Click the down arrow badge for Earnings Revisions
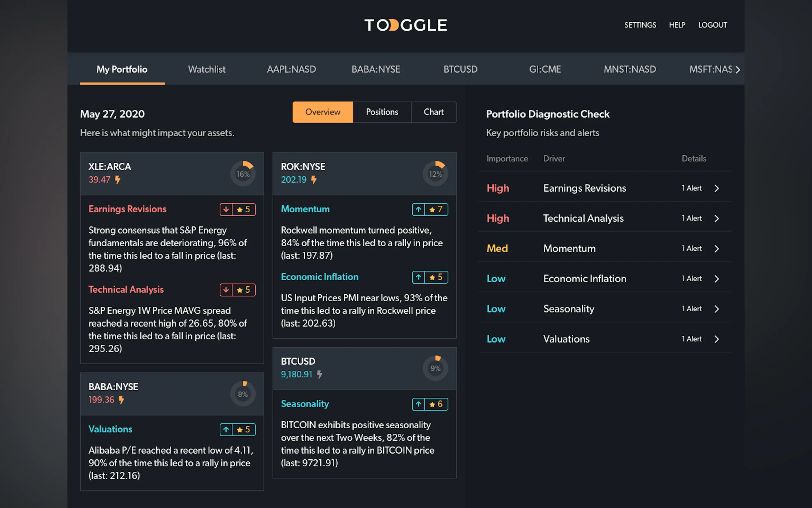The height and width of the screenshot is (508, 812). pos(226,209)
